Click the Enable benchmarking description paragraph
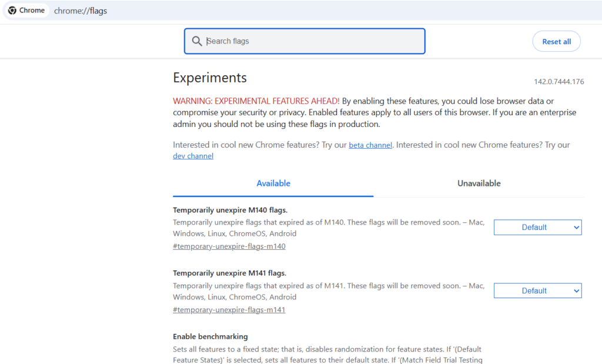The height and width of the screenshot is (364, 602). (327, 355)
